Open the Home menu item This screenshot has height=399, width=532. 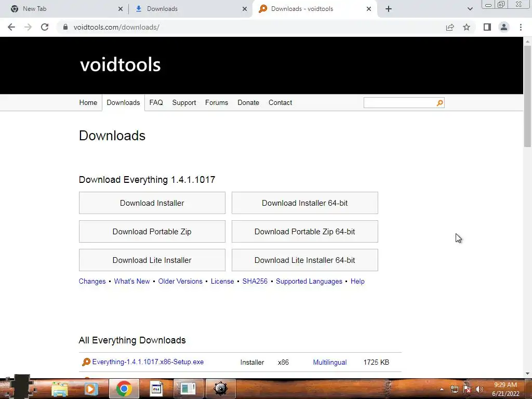tap(88, 102)
